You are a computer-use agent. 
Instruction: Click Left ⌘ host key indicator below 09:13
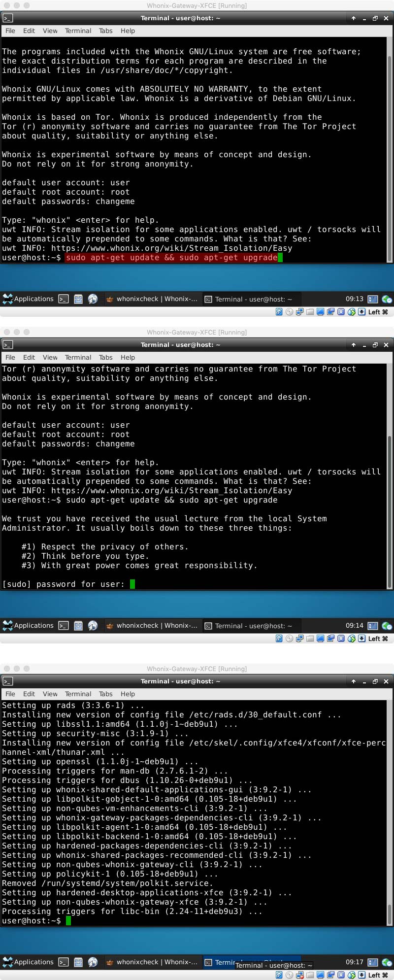pos(378,312)
